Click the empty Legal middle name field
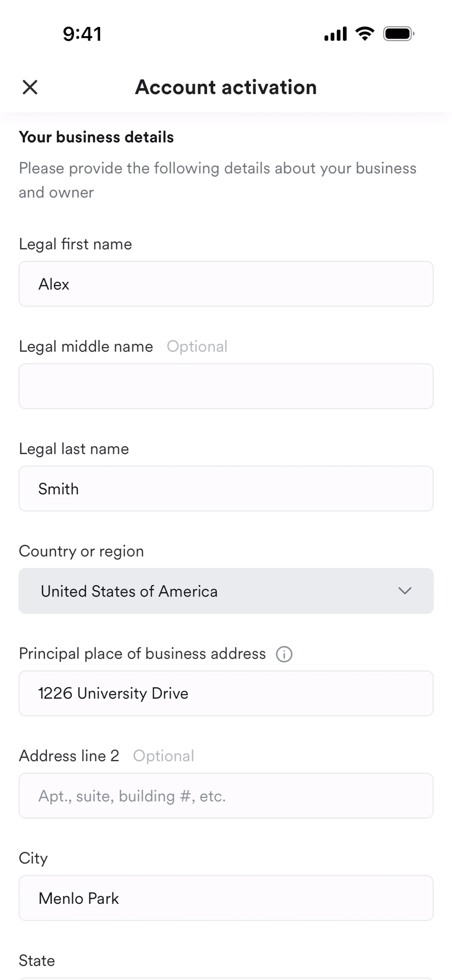Screen dimensions: 452x980 tap(226, 386)
